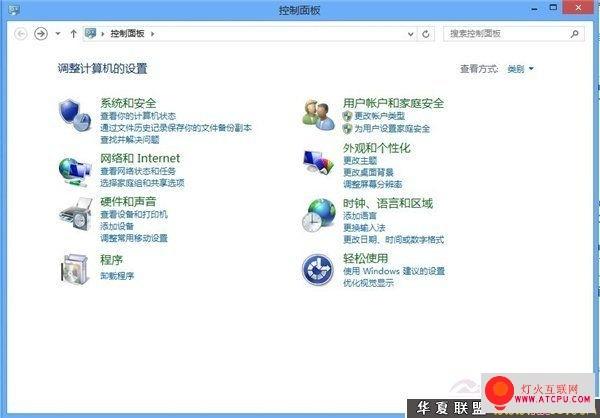
Task: Click 优化视觉显示 link
Action: click(x=368, y=283)
